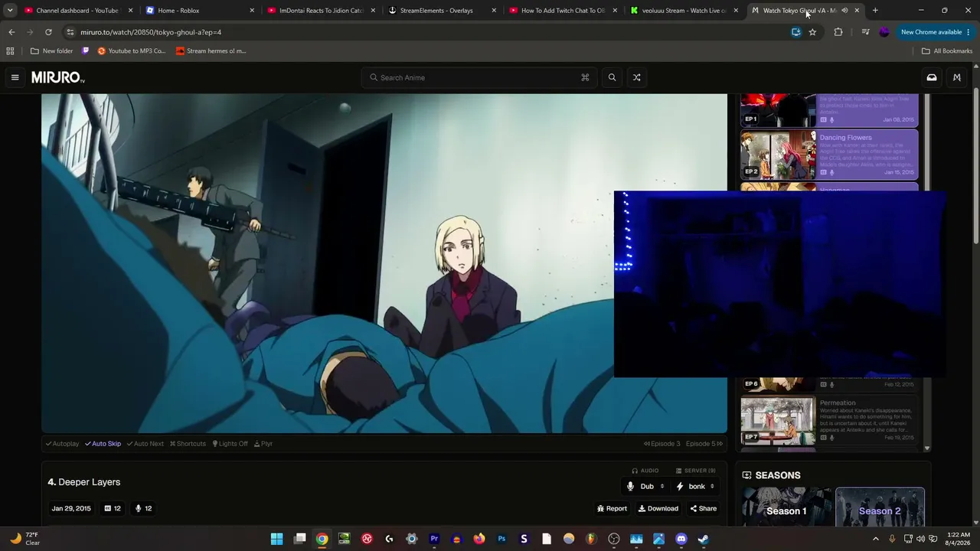980x551 pixels.
Task: Open the Chrome profile avatar
Action: coord(884,32)
